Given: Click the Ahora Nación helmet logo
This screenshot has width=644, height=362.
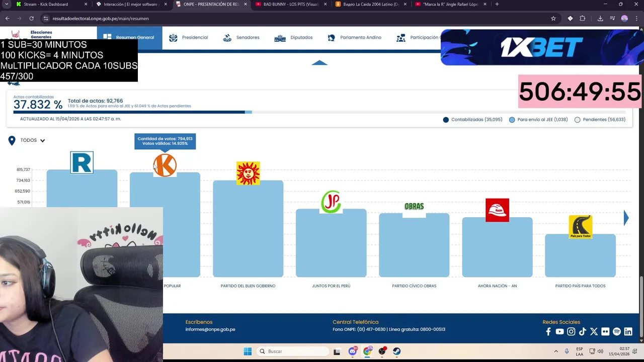Looking at the screenshot, I should (497, 210).
